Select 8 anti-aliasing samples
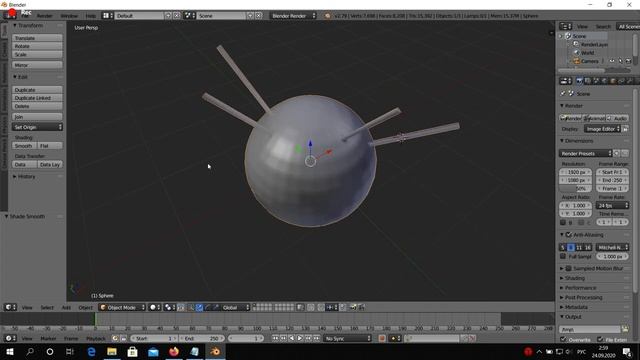 pyautogui.click(x=571, y=247)
